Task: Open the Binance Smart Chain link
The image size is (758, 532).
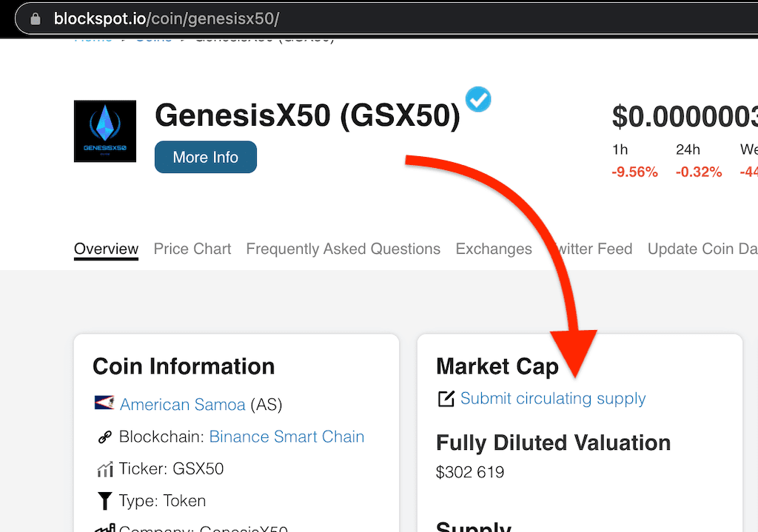Action: point(286,437)
